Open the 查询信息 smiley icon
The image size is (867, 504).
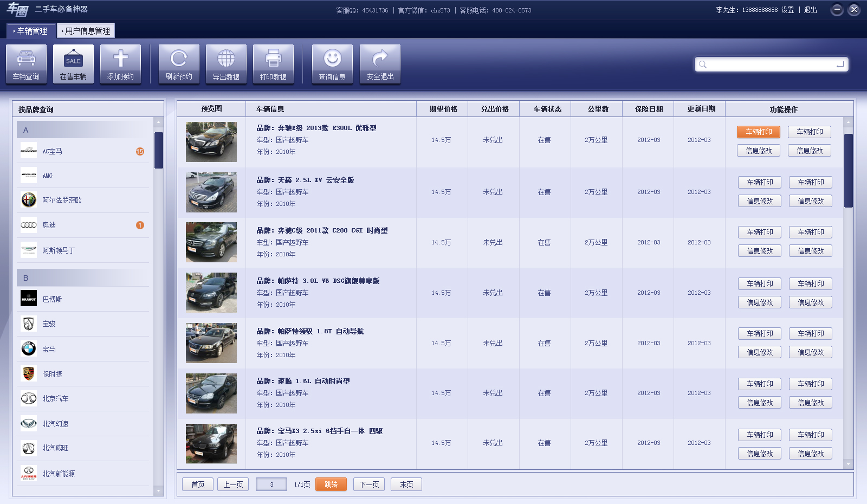tap(332, 64)
